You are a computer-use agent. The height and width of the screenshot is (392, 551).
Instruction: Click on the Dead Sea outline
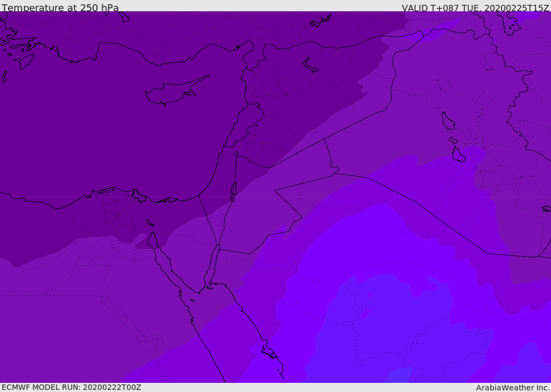point(234,190)
